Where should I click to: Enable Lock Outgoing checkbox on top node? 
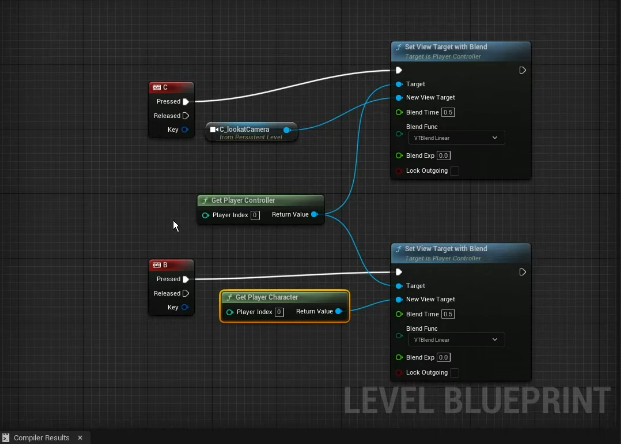(x=455, y=171)
